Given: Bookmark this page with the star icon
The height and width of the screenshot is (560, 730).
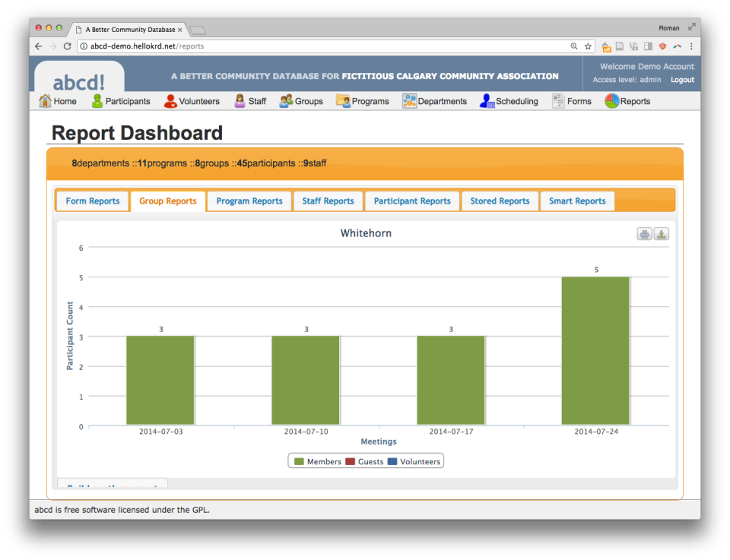Looking at the screenshot, I should [588, 46].
